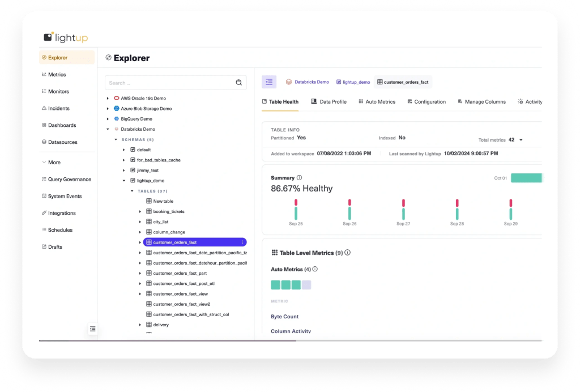Open the Total metrics dropdown
580x392 pixels.
click(x=521, y=140)
